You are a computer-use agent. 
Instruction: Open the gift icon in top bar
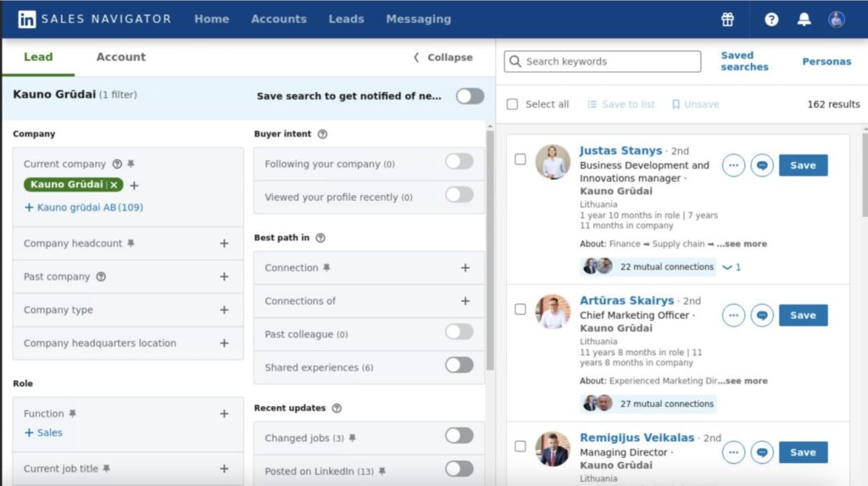coord(727,20)
